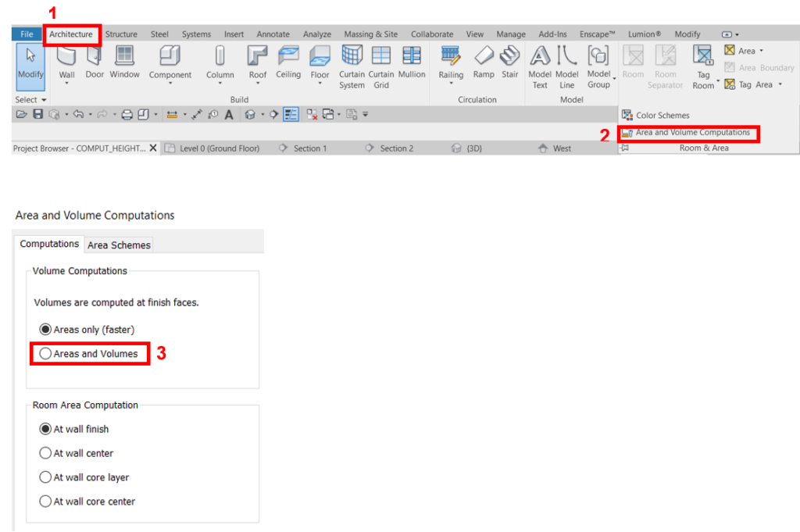Open the Wall tool dropdown arrow
This screenshot has width=800, height=532.
(x=66, y=83)
